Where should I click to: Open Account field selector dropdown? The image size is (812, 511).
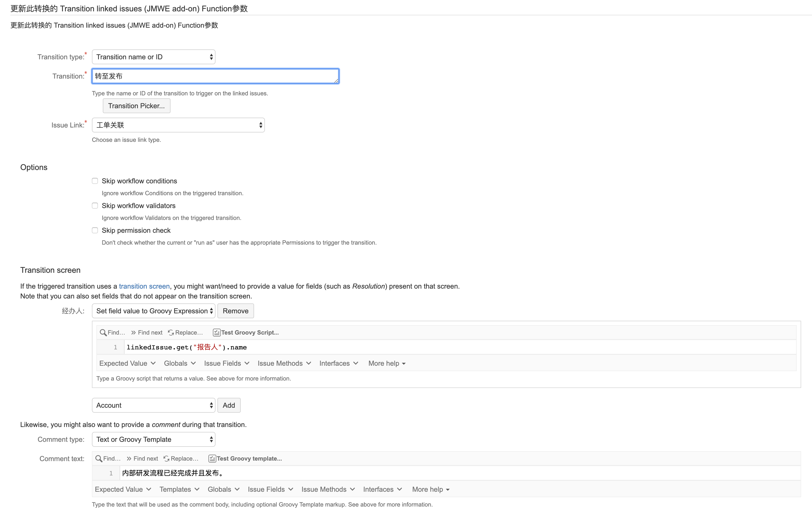pyautogui.click(x=153, y=405)
